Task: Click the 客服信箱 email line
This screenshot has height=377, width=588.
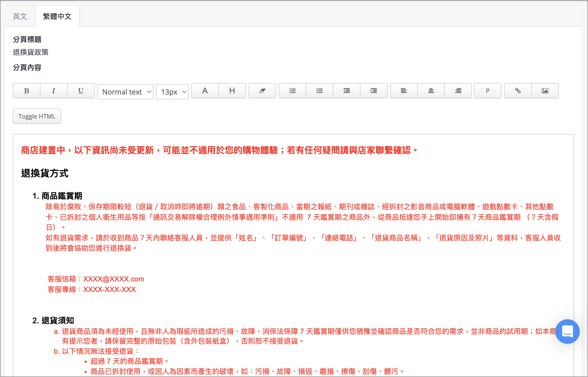Action: (96, 279)
